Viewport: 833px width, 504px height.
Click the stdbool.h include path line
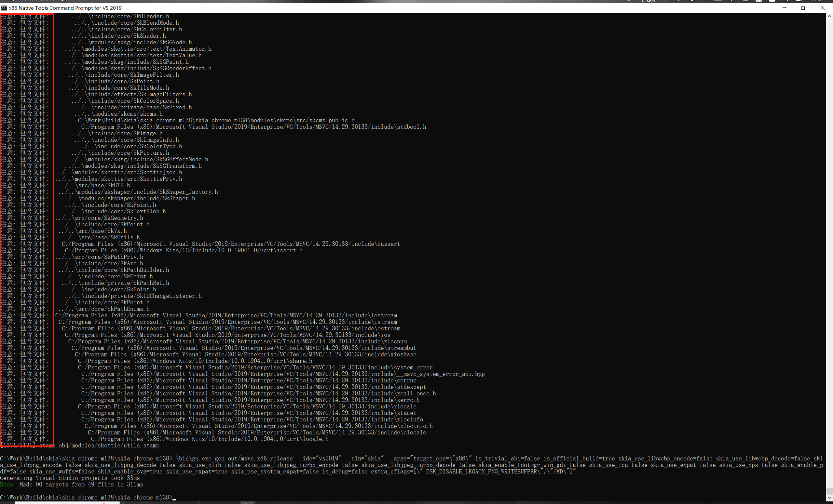[x=253, y=127]
